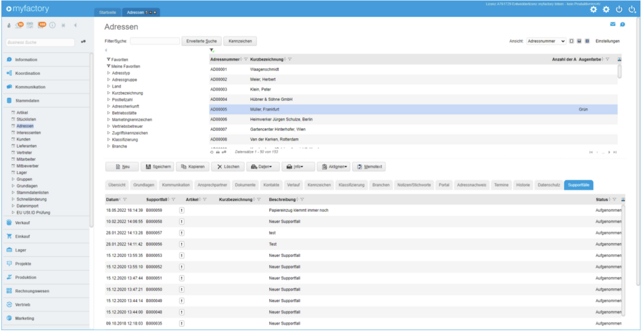
Task: Click the info circle icon in sidebar toolbar
Action: (52, 25)
